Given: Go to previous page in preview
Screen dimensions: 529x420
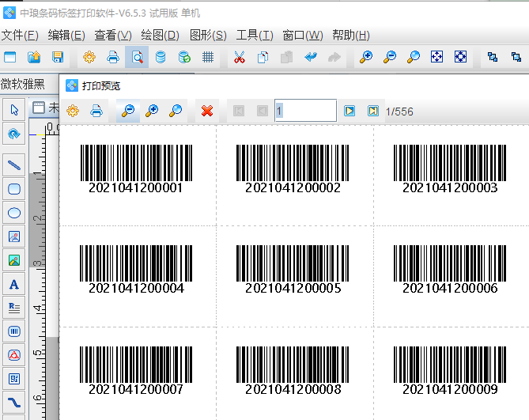Looking at the screenshot, I should coord(263,111).
